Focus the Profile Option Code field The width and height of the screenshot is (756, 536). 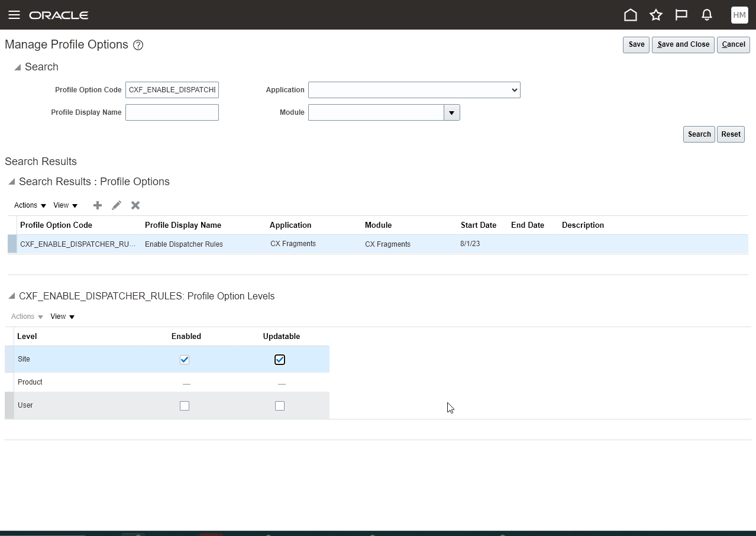pos(172,90)
